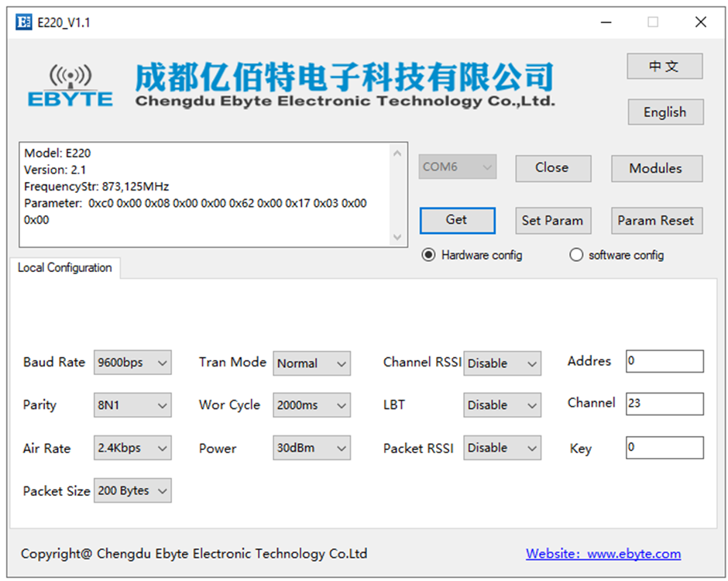Viewport: 728px width, 581px height.
Task: Click the FrequencyStr: 873,125MHz line
Action: pos(97,187)
